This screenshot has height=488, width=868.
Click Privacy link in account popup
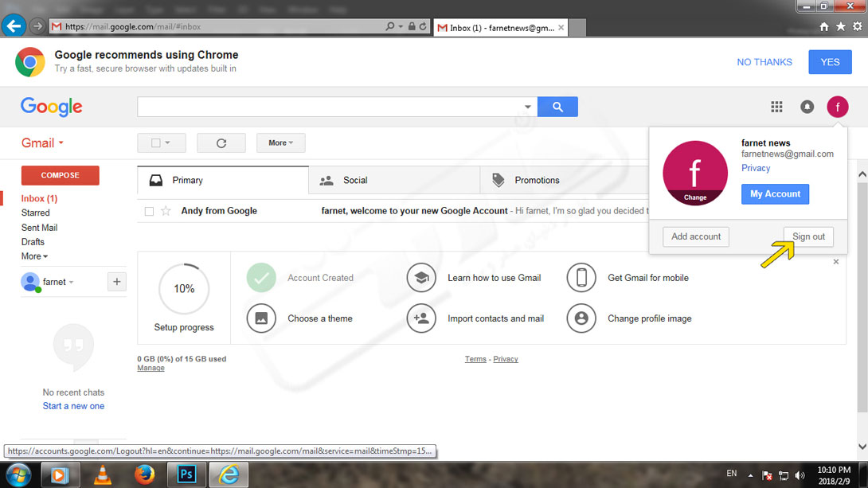pos(756,168)
